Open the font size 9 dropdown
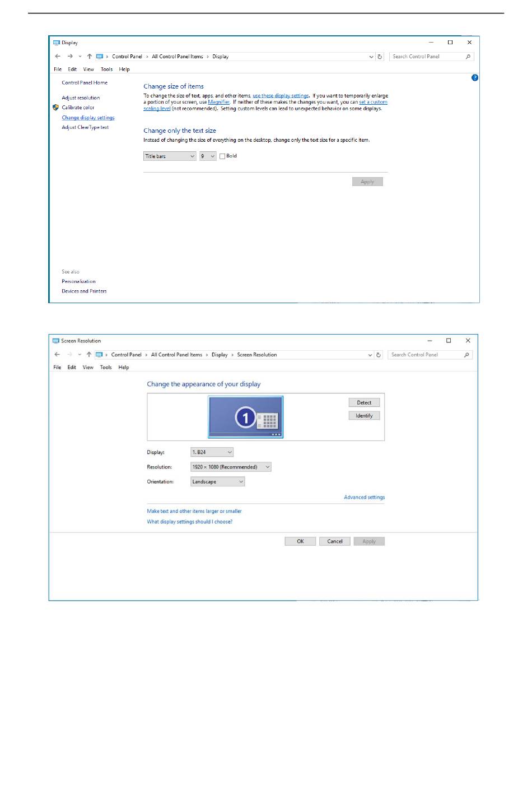 [x=208, y=156]
